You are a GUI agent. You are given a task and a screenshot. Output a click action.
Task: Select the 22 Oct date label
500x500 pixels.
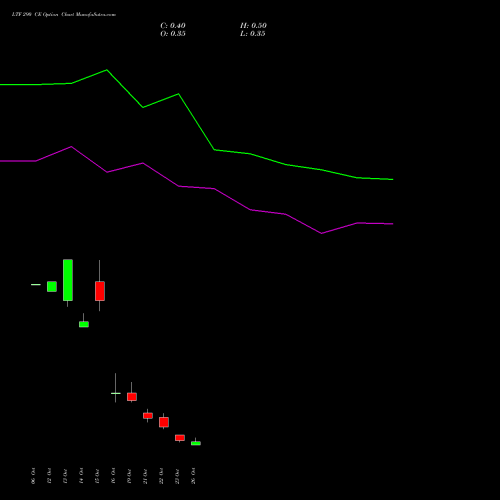[x=161, y=476]
